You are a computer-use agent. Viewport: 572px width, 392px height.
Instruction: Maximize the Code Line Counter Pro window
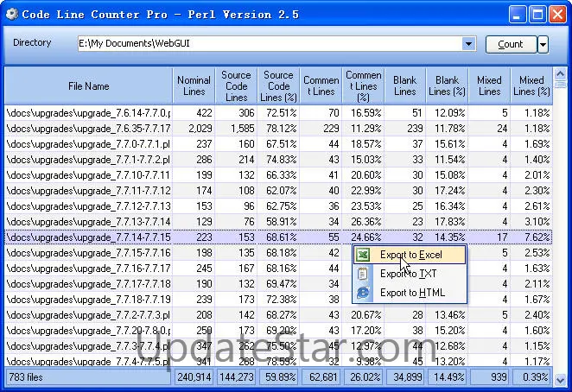[537, 15]
